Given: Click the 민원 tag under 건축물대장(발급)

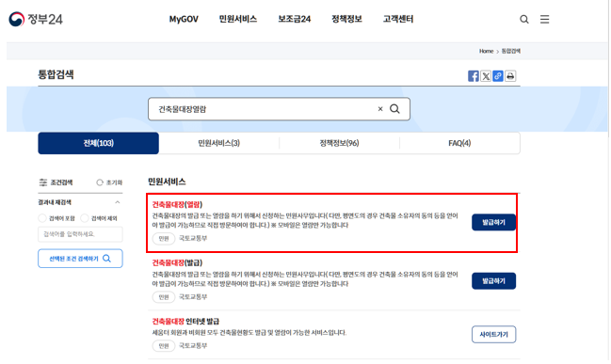Looking at the screenshot, I should coord(164,297).
